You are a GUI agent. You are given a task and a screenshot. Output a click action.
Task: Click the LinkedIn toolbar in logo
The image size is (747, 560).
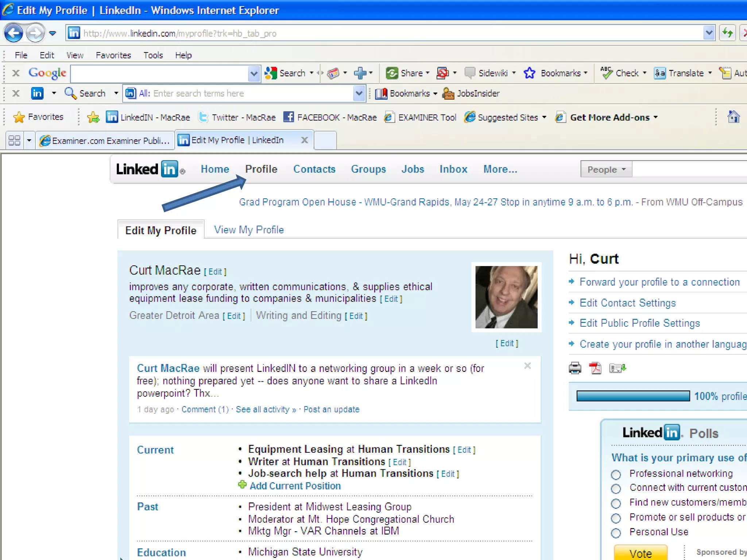37,93
